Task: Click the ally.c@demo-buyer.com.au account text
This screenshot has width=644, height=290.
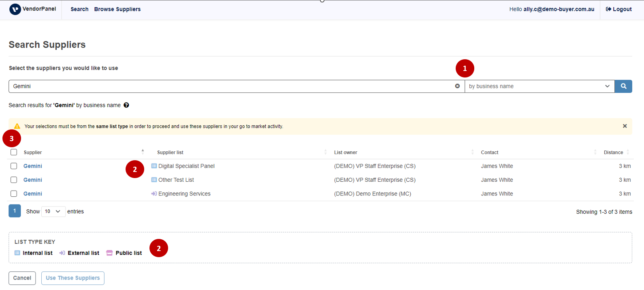Action: 559,9
